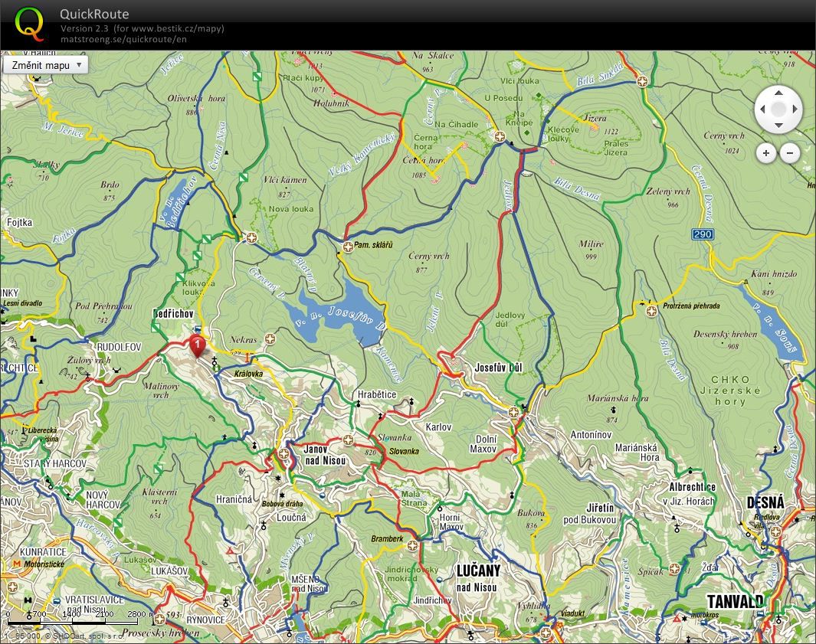The image size is (816, 644).
Task: Open the Změnit mapu dropdown
Action: click(46, 65)
